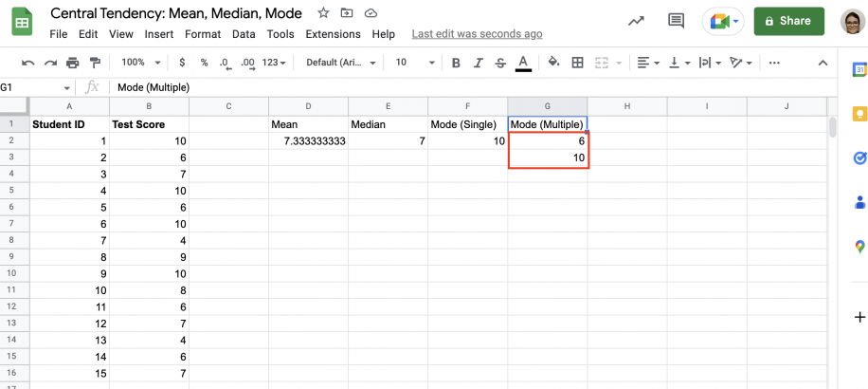Click the Last edit was seconds ago link
The image size is (868, 389).
tap(478, 34)
